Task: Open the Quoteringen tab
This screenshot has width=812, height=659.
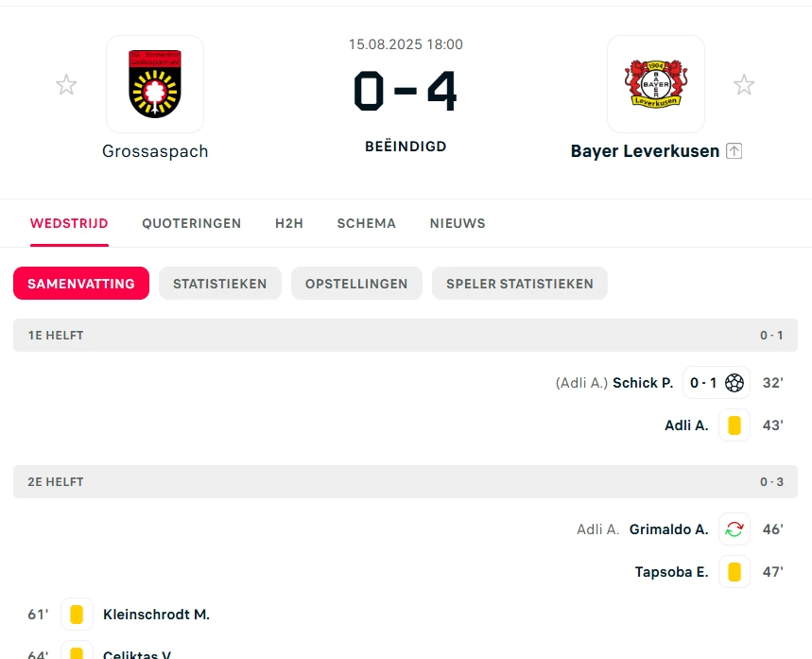Action: [x=192, y=223]
